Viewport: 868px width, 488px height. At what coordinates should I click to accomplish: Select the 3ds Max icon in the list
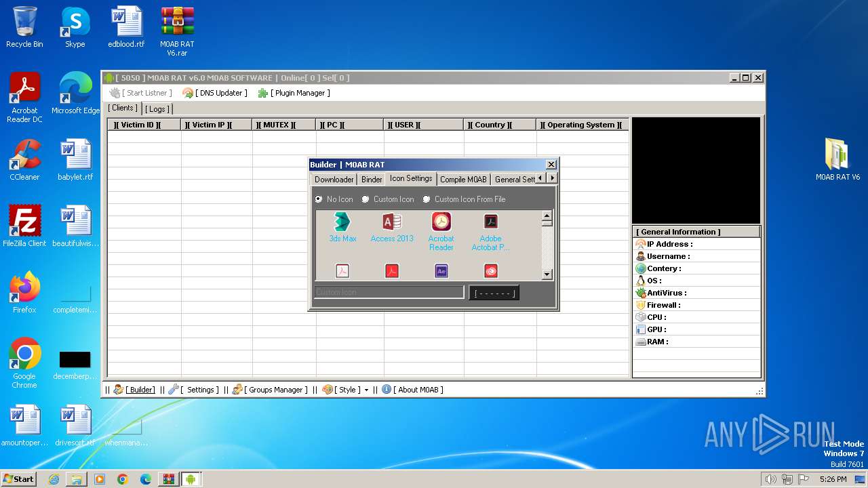[x=342, y=227]
